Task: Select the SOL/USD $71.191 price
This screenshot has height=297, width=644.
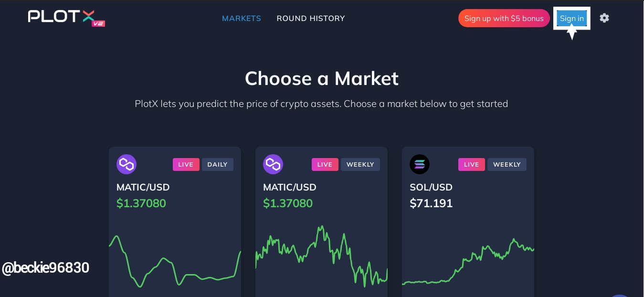Action: coord(431,203)
